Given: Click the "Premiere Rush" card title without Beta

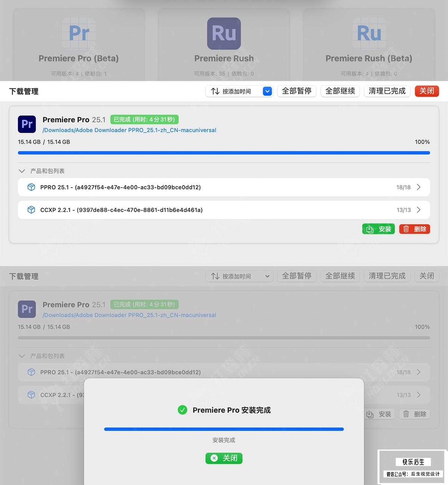Looking at the screenshot, I should click(224, 58).
